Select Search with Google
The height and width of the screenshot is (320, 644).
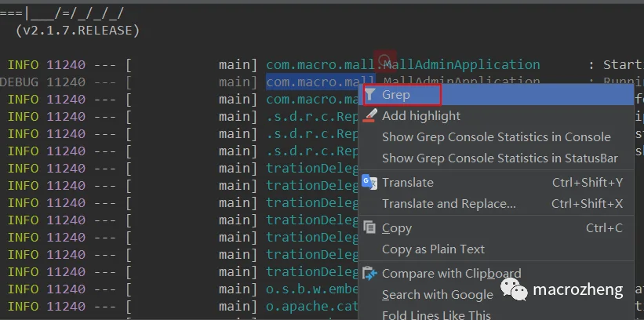[438, 295]
